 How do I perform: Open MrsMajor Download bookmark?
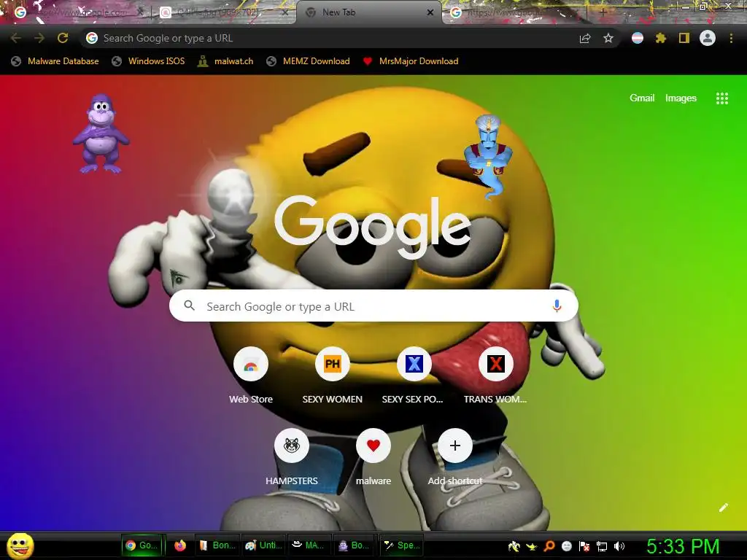pyautogui.click(x=411, y=61)
